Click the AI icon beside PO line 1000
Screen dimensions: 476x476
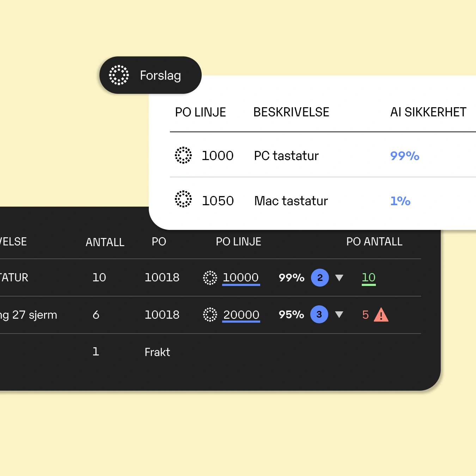[x=183, y=155]
